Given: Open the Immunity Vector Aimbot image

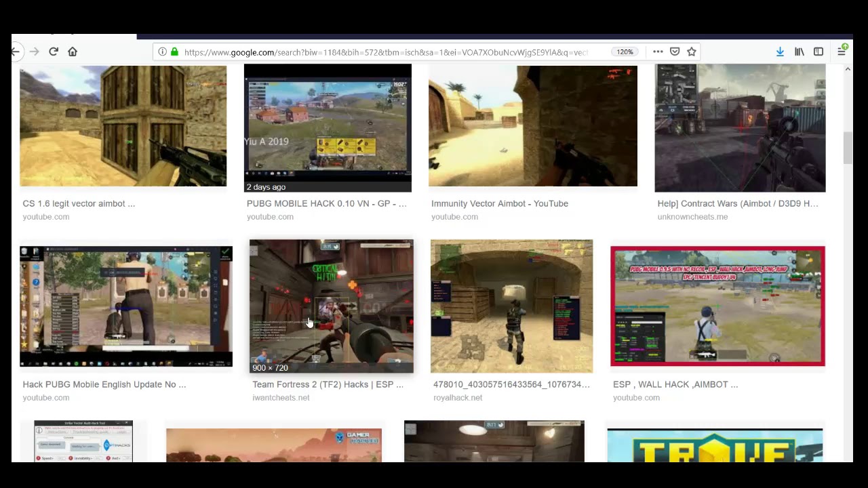Looking at the screenshot, I should [533, 125].
